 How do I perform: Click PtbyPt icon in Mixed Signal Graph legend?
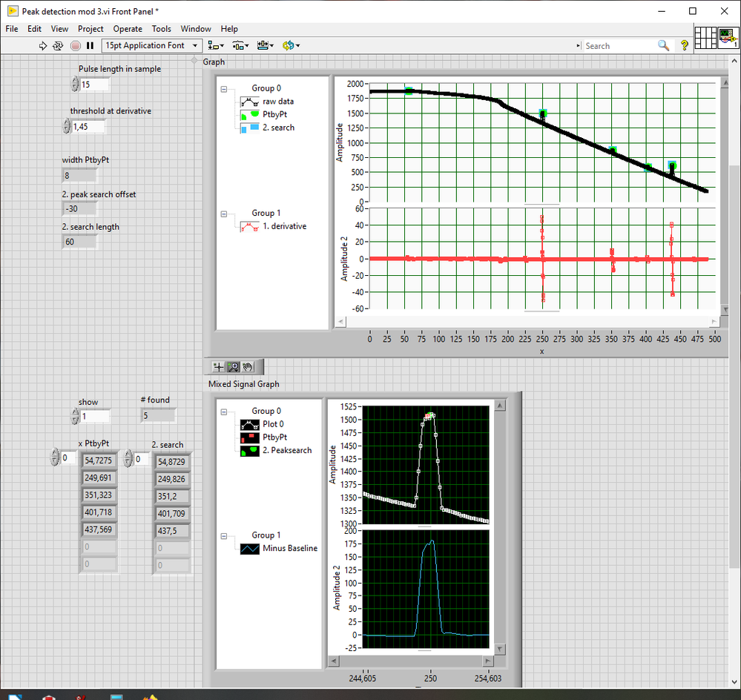pos(249,437)
